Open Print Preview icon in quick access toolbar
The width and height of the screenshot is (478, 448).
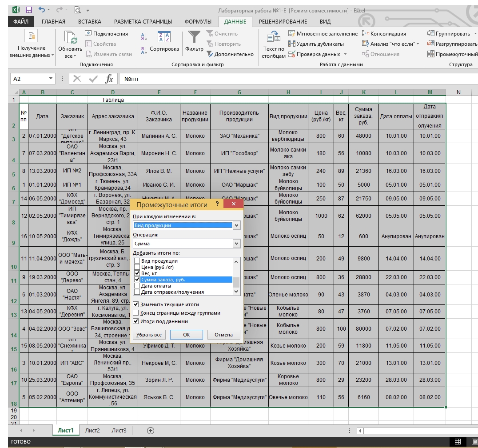pyautogui.click(x=77, y=10)
